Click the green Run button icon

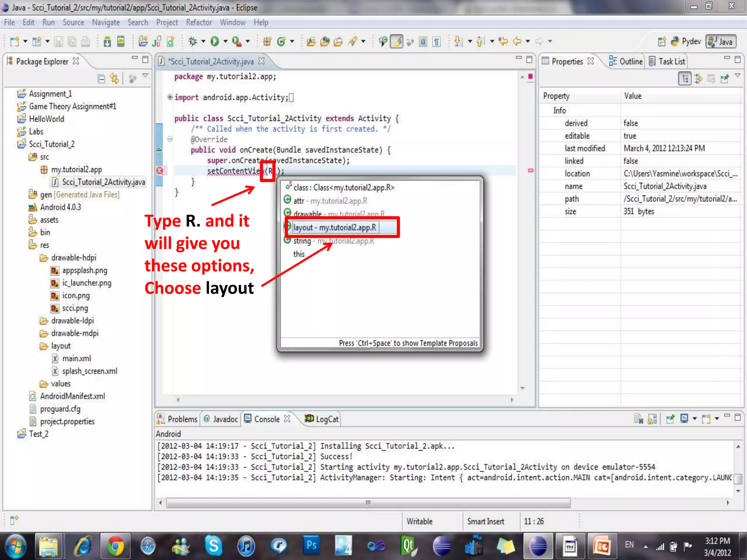214,42
